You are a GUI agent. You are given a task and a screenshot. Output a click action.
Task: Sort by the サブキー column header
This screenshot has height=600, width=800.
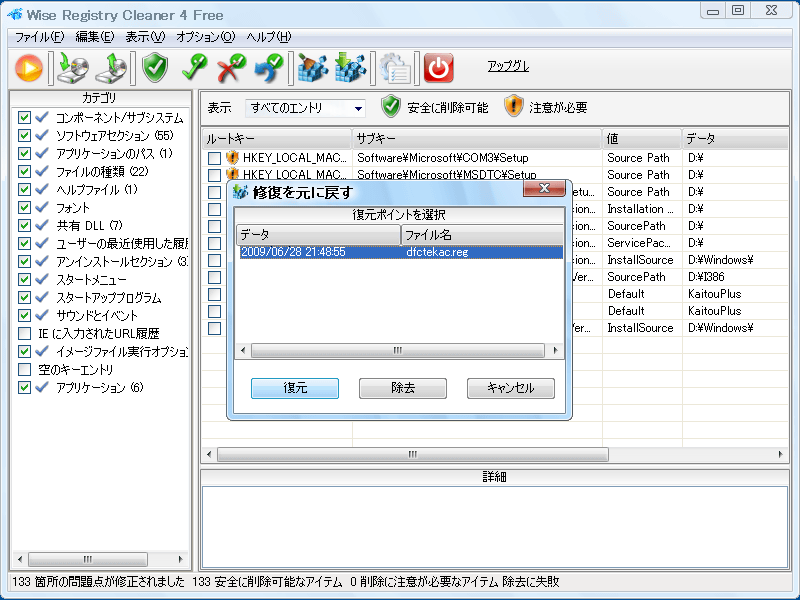(477, 139)
